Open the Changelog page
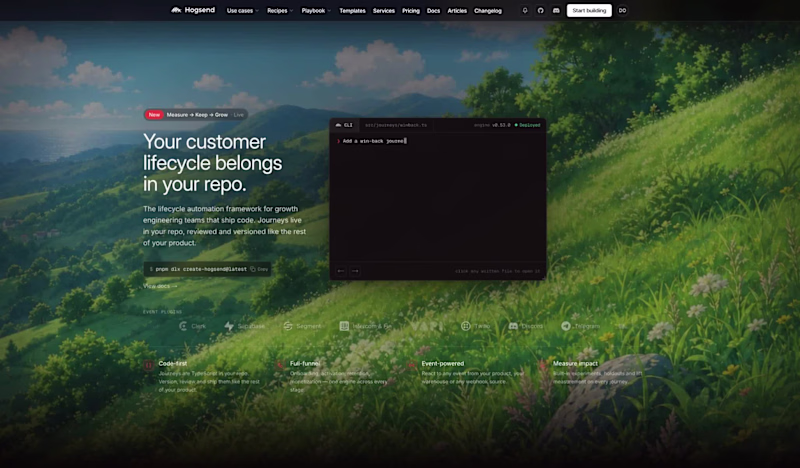 tap(488, 11)
